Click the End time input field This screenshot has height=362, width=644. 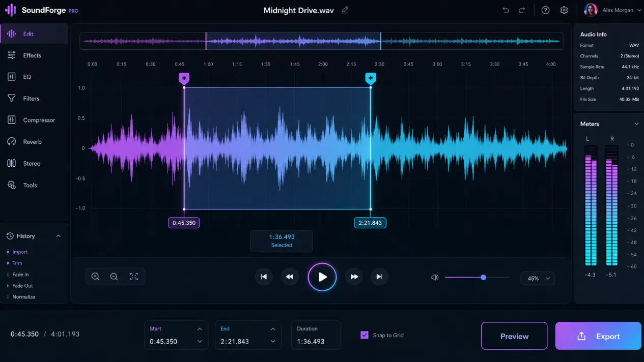pyautogui.click(x=249, y=335)
